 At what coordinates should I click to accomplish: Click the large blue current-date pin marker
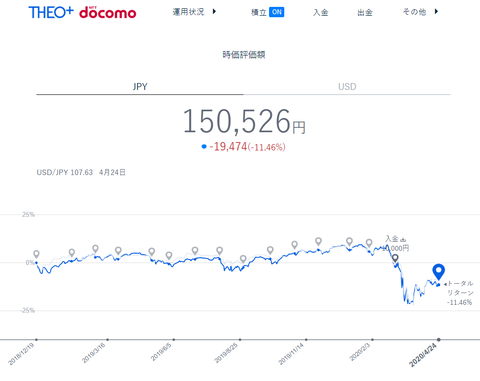438,272
